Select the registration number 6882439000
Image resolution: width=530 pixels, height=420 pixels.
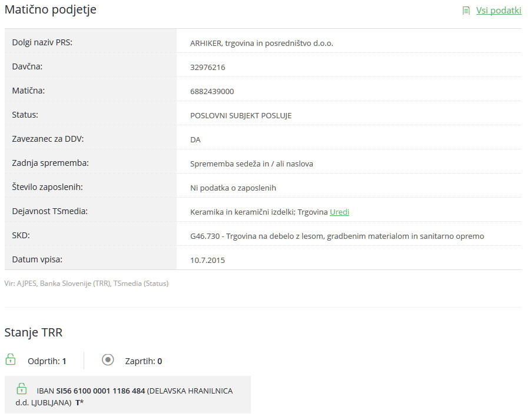coord(212,92)
